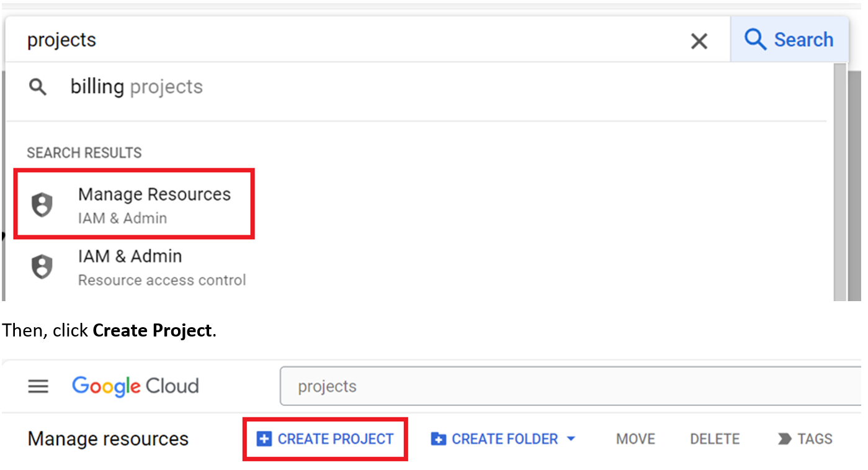The height and width of the screenshot is (470, 868).
Task: Click the SEARCH RESULTS section header
Action: click(84, 152)
